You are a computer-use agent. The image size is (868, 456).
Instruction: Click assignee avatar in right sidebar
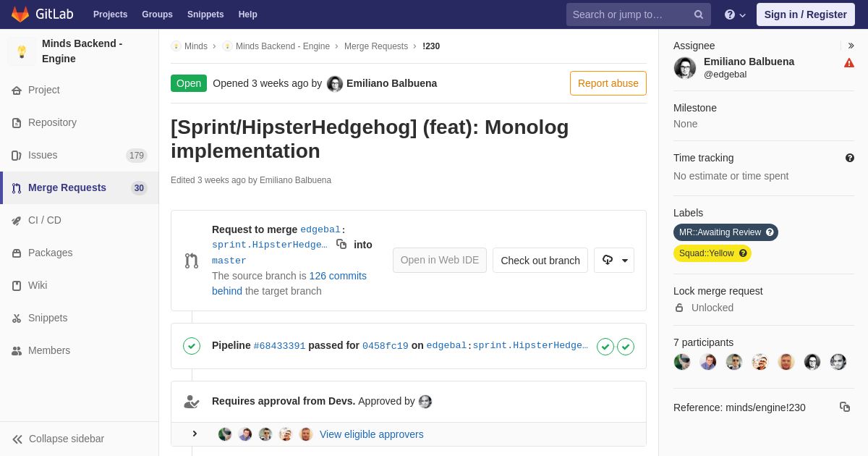coord(685,68)
